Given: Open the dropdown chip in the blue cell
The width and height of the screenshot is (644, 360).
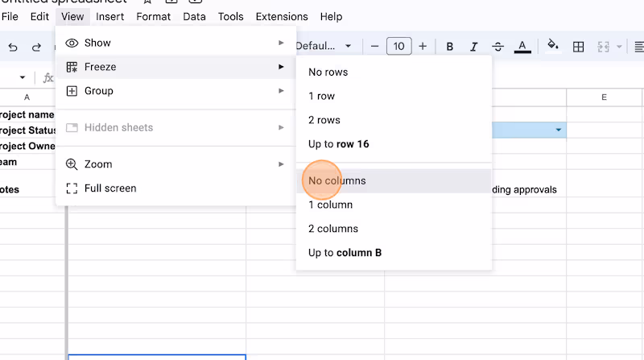Looking at the screenshot, I should 558,130.
